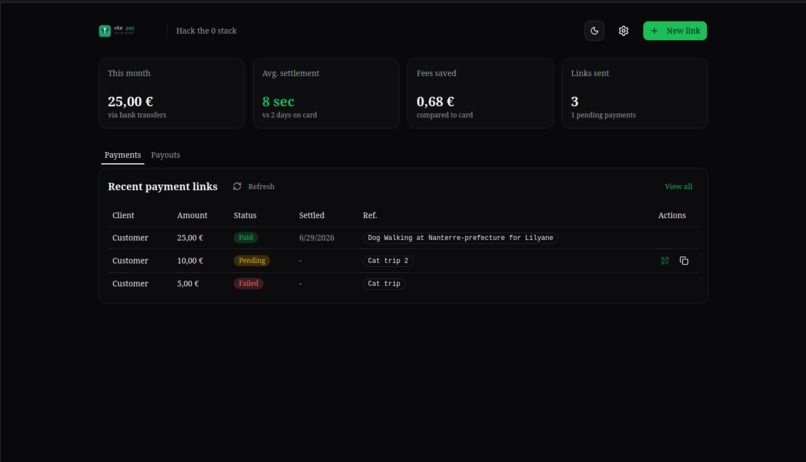
Task: Click the Amount column header
Action: pos(192,215)
